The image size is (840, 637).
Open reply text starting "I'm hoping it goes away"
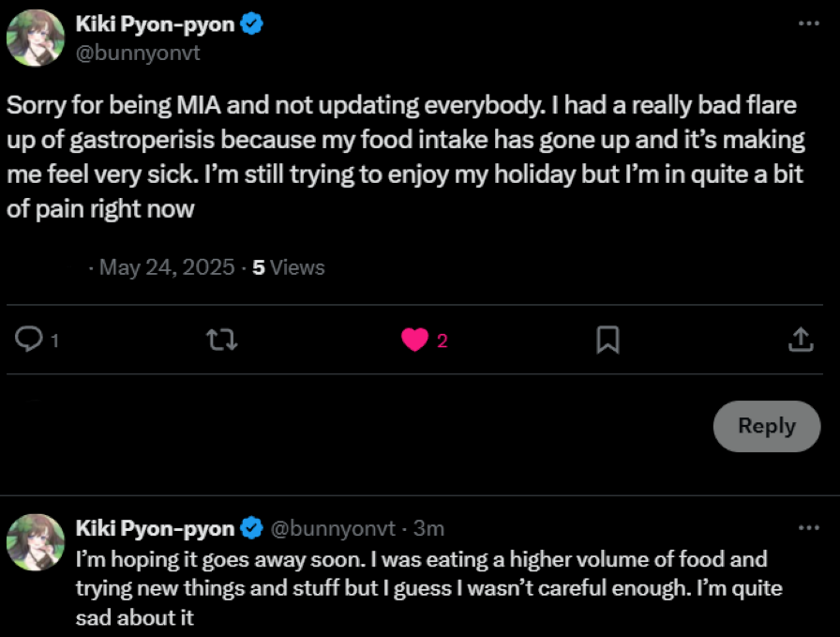(x=422, y=589)
